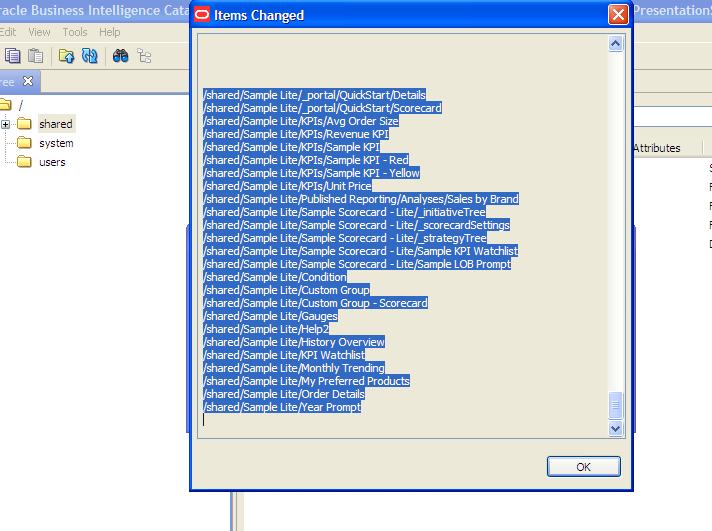Viewport: 712px width, 531px height.
Task: Click the Sample KPI - Red line
Action: 306,160
